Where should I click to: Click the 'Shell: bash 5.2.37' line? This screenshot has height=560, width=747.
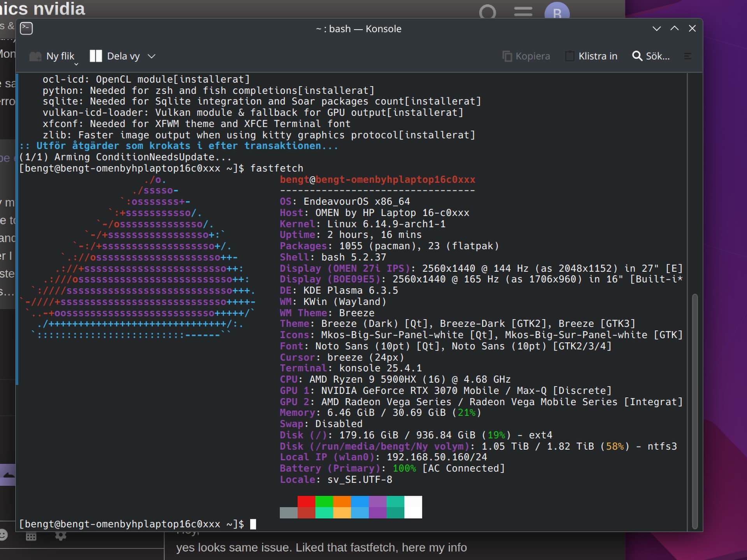(x=333, y=257)
